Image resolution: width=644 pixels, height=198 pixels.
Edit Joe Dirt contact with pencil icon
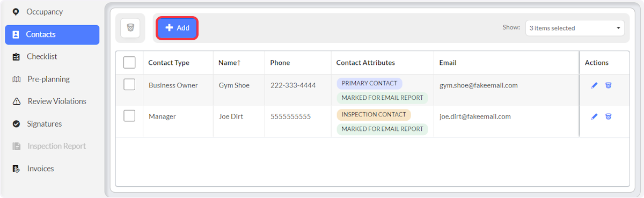point(594,116)
